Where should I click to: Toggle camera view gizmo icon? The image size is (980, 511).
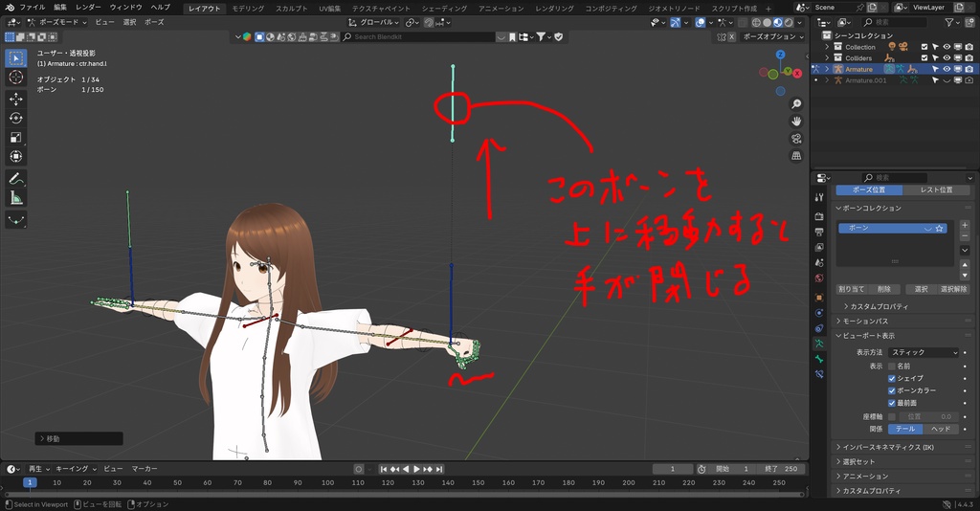coord(796,139)
